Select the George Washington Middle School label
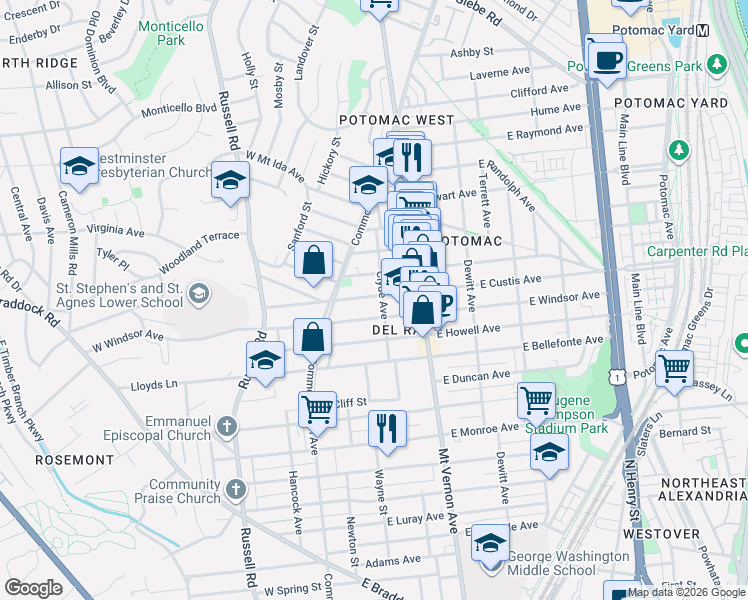Image resolution: width=748 pixels, height=600 pixels. 568,563
